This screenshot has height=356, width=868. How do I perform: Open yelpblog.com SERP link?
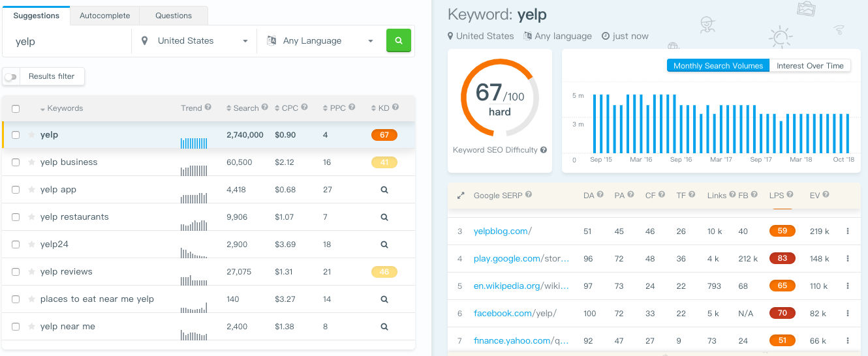pyautogui.click(x=503, y=231)
